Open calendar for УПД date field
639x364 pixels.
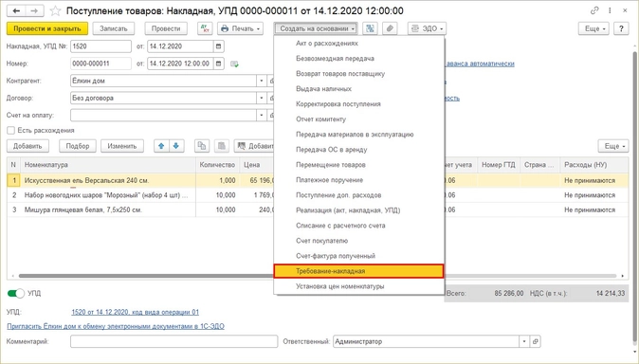point(219,46)
